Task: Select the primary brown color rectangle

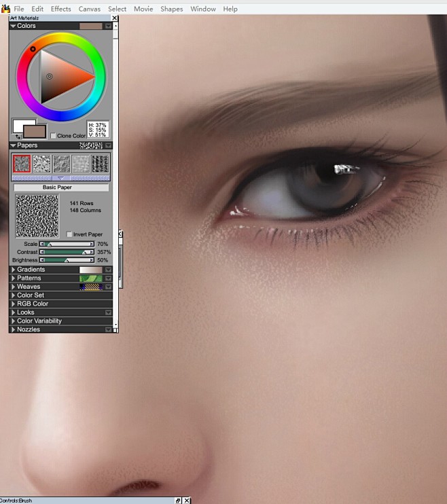Action: [35, 132]
